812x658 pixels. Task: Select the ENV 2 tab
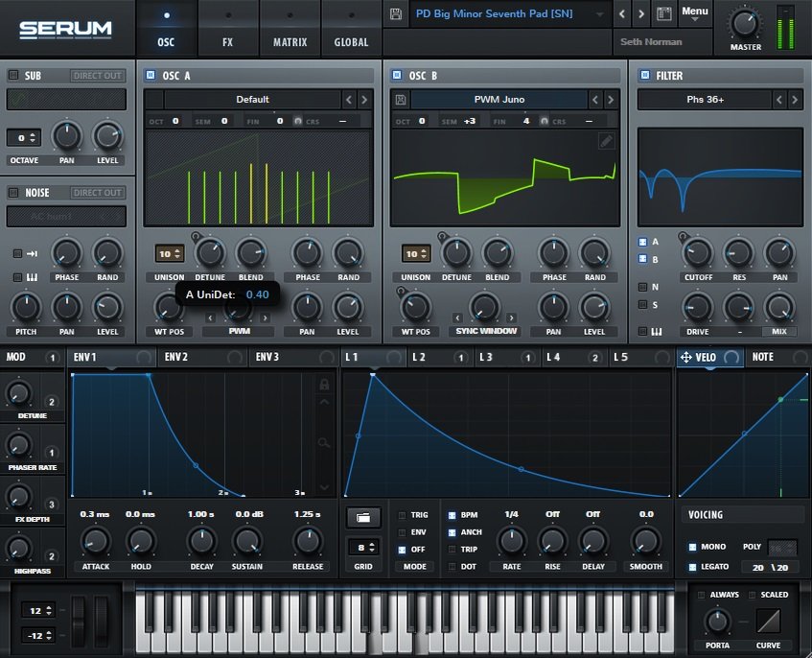(203, 357)
